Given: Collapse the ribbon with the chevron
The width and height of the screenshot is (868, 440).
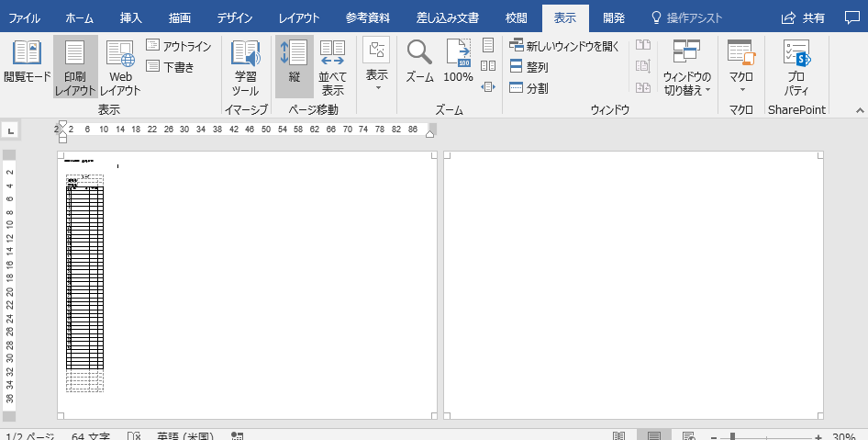Looking at the screenshot, I should tap(860, 110).
